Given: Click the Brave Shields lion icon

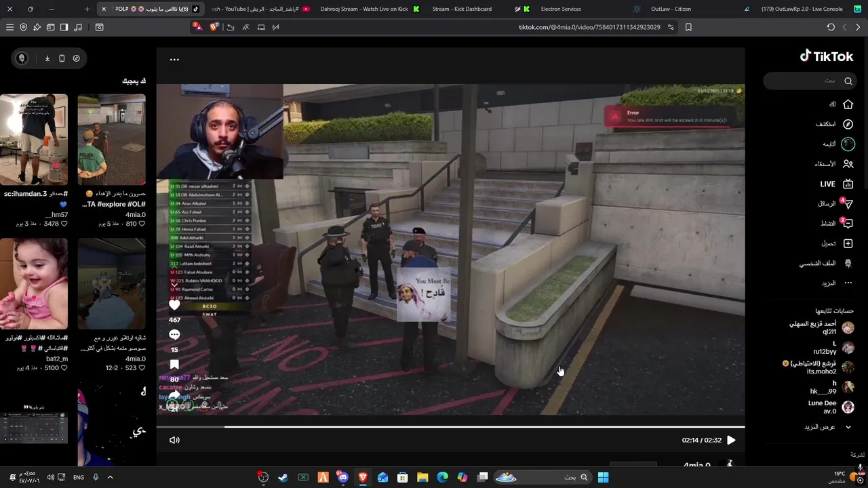Looking at the screenshot, I should click(x=215, y=27).
